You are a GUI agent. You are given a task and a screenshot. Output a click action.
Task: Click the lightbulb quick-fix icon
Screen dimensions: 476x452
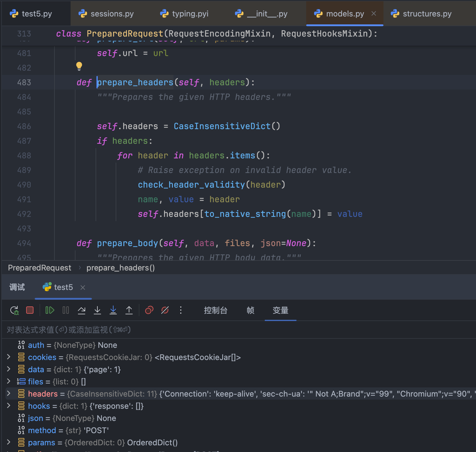pyautogui.click(x=79, y=66)
